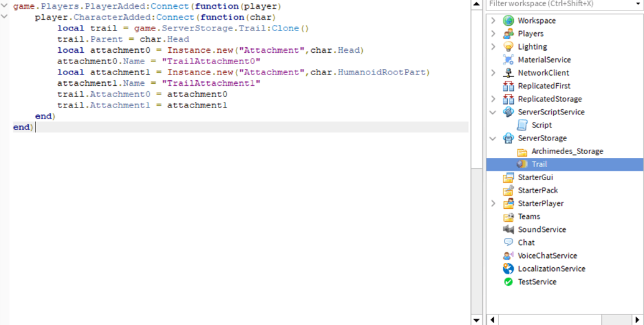This screenshot has height=325, width=644.
Task: Collapse the ServerScriptService tree node
Action: (493, 112)
